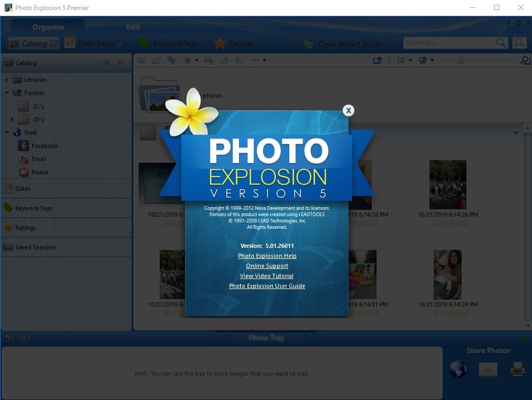Collapse the folder group arrow at right
This screenshot has height=400, width=532.
point(516,133)
